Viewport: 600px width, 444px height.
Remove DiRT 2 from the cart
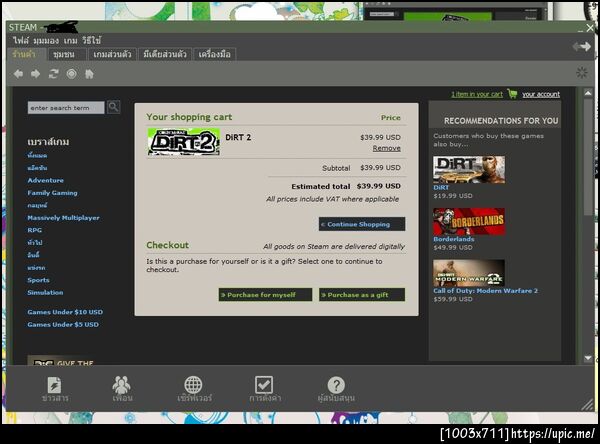[x=386, y=148]
